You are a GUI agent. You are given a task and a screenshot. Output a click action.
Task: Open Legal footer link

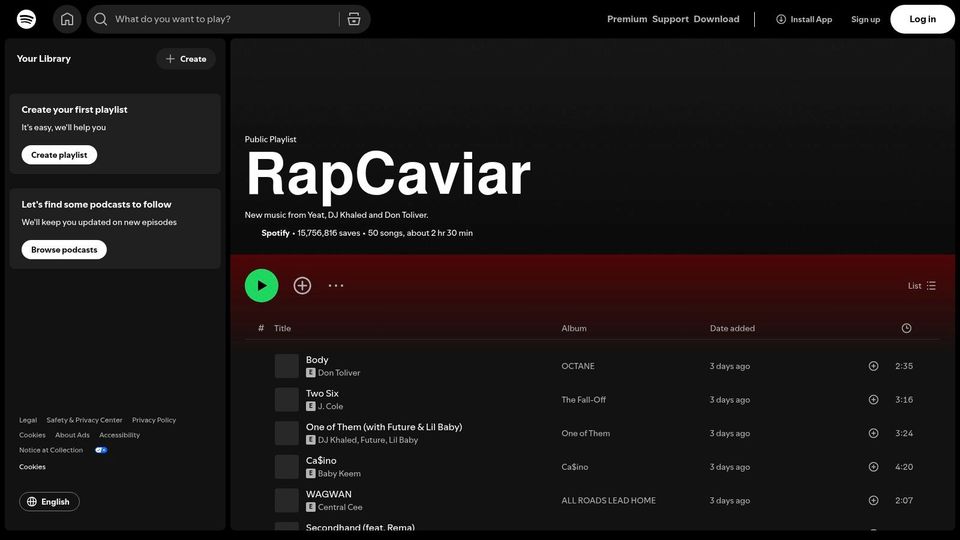pyautogui.click(x=28, y=420)
